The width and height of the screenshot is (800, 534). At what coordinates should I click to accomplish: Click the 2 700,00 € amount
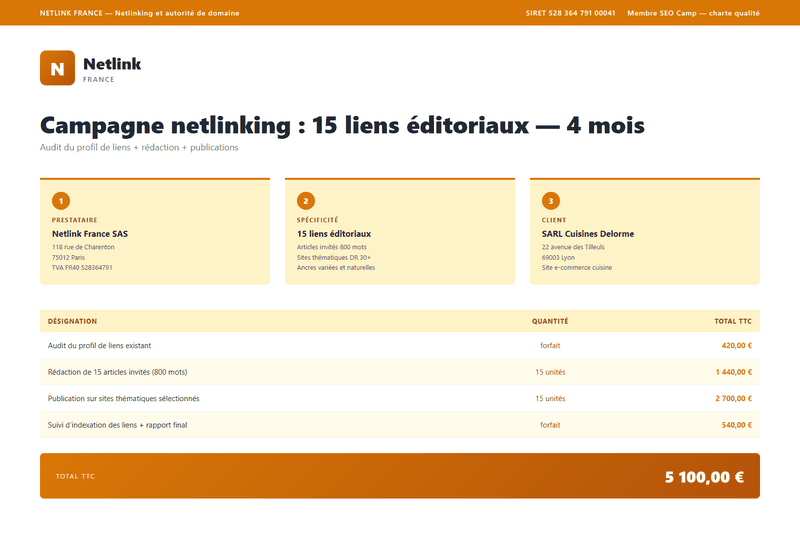[734, 399]
